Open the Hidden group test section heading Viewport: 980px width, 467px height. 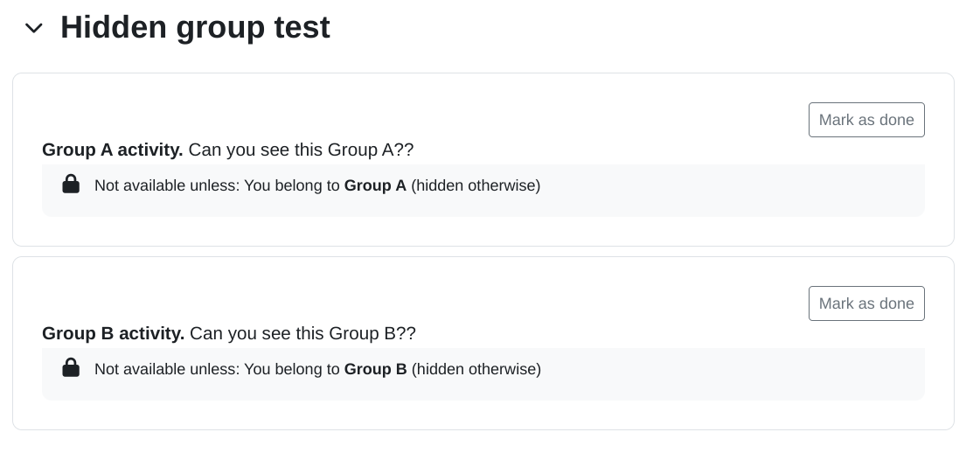(x=195, y=27)
